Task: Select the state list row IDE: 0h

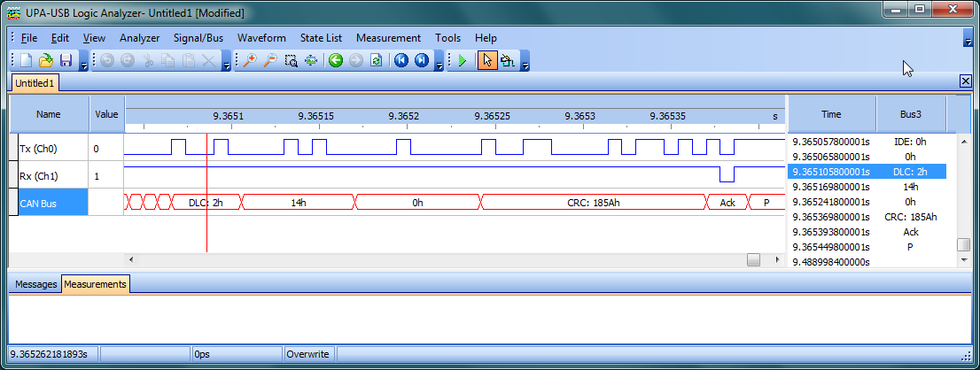Action: point(867,142)
